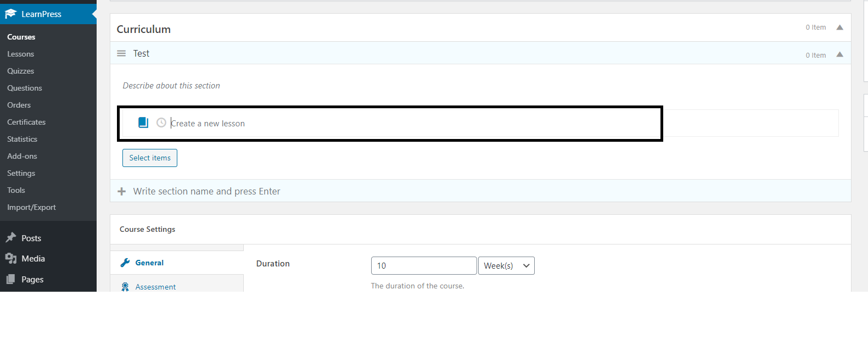The width and height of the screenshot is (868, 356).
Task: Click the wrench icon next to General
Action: tap(125, 263)
